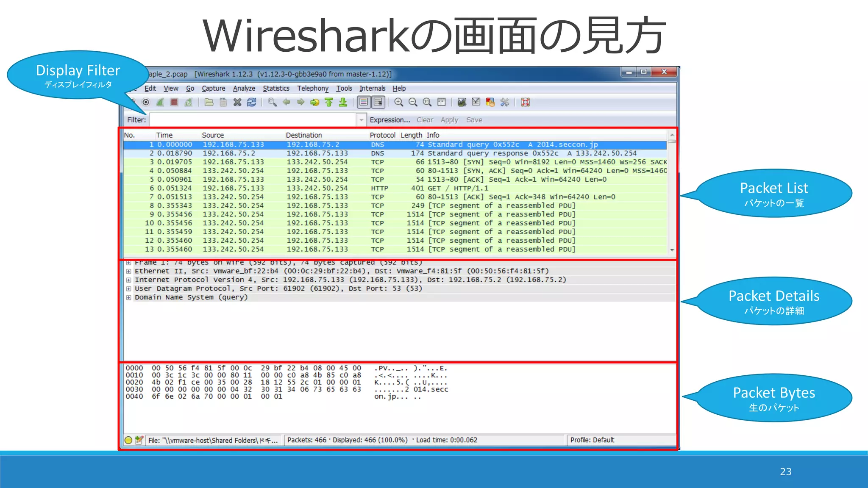Click the capture options toolbar icon
The width and height of the screenshot is (868, 488).
146,103
